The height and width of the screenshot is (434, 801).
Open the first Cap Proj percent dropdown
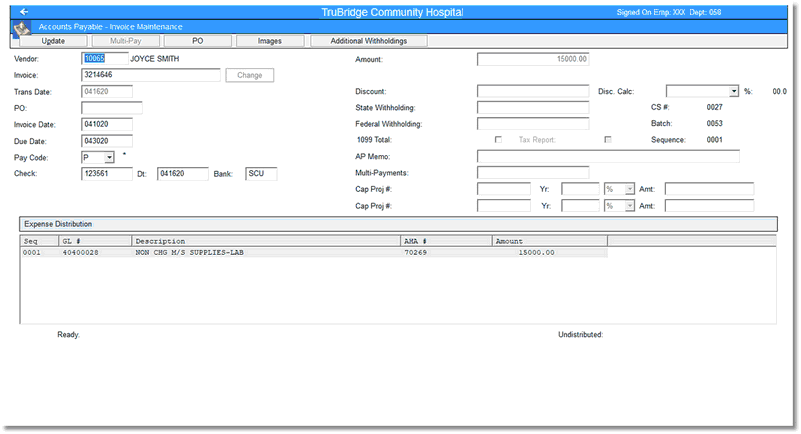pyautogui.click(x=629, y=189)
